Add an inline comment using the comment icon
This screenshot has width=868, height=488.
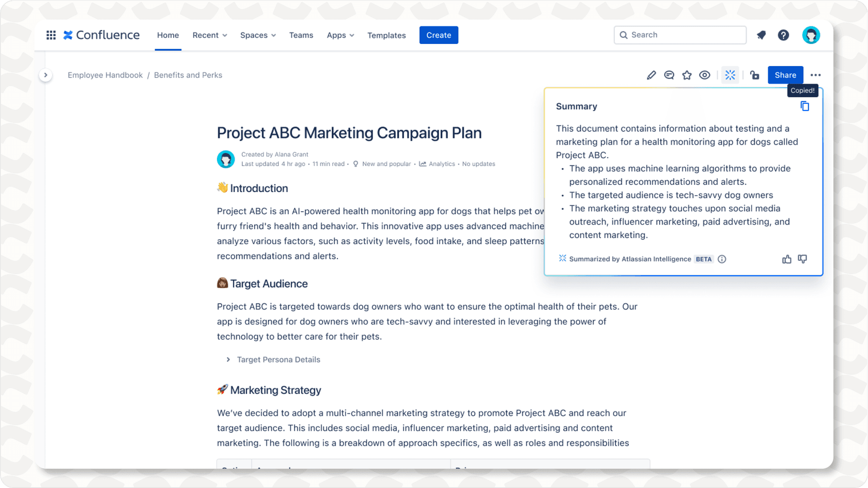tap(669, 75)
